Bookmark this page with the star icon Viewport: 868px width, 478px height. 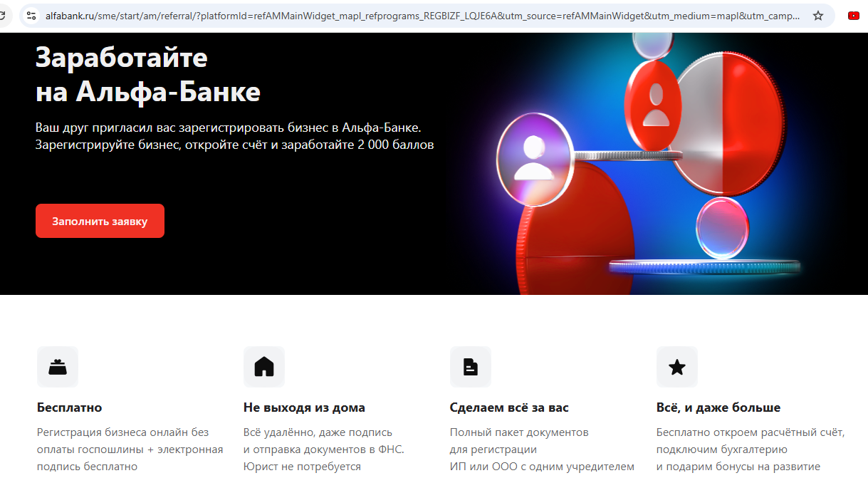pos(818,15)
